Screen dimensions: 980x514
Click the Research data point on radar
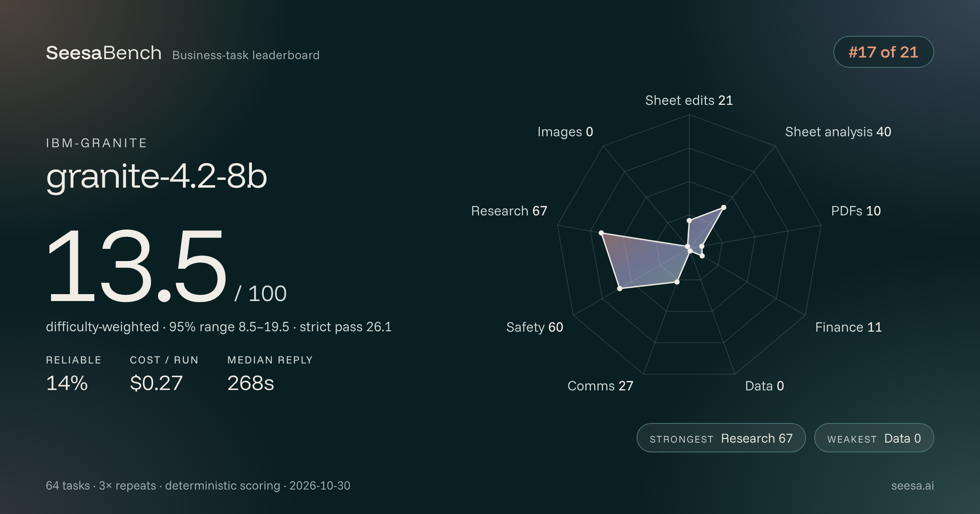point(601,233)
